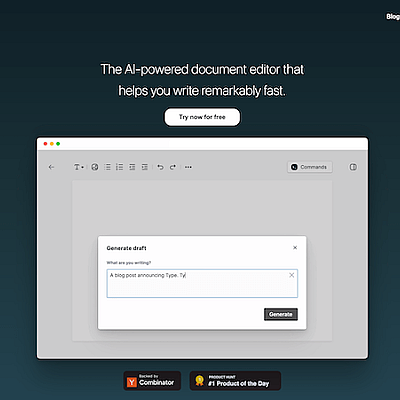Click the circular link icon in toolbar
The height and width of the screenshot is (400, 400).
[95, 167]
